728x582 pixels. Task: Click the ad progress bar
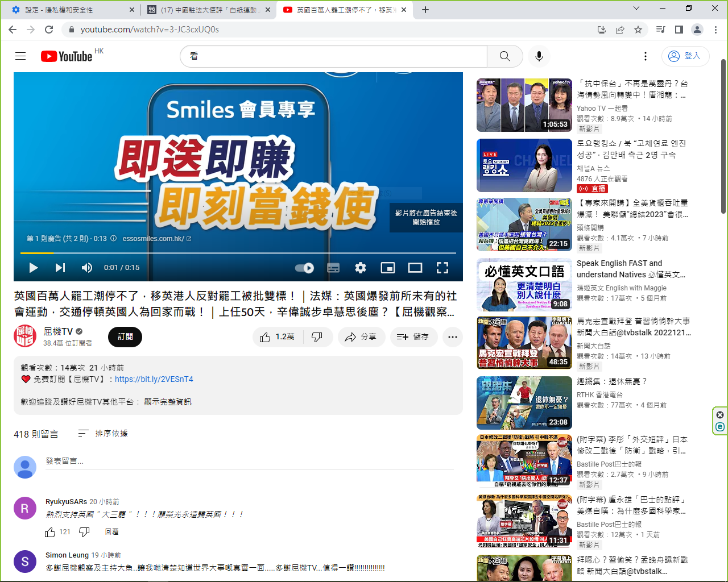(238, 253)
